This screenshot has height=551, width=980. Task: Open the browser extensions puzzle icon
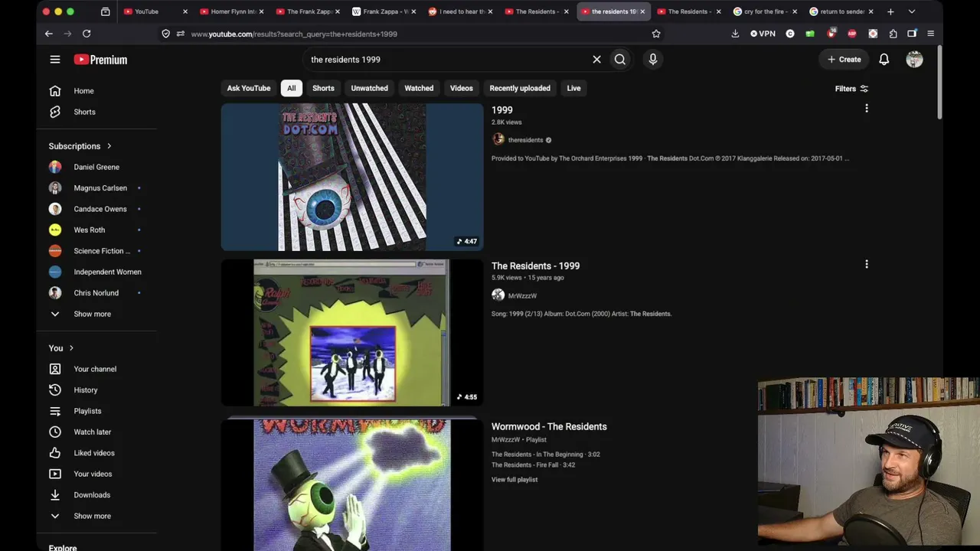[x=893, y=34]
